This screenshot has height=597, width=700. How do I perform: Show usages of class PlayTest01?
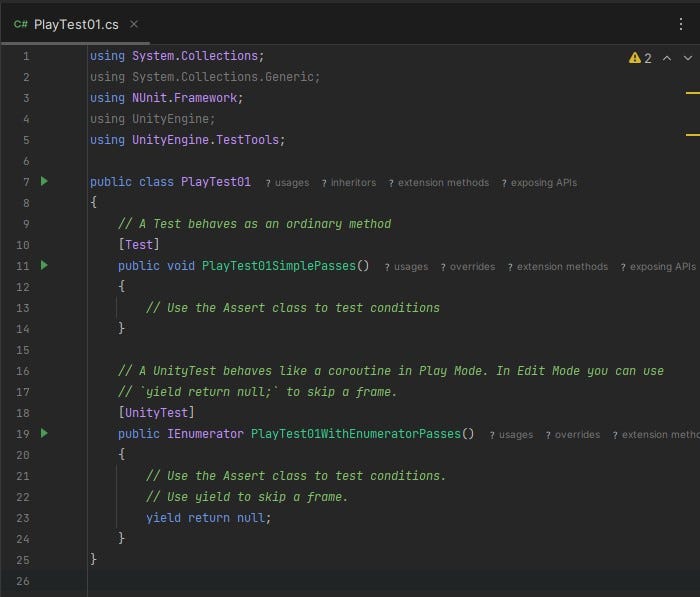[x=287, y=183]
